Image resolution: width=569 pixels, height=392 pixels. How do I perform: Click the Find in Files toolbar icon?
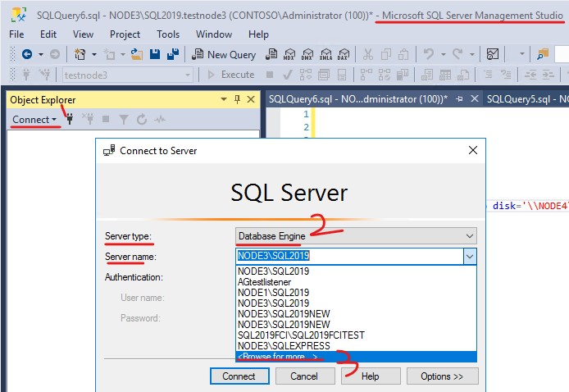[543, 54]
